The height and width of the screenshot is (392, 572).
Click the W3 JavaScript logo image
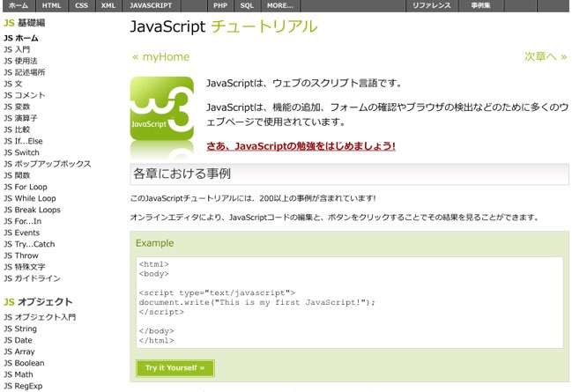[x=162, y=108]
